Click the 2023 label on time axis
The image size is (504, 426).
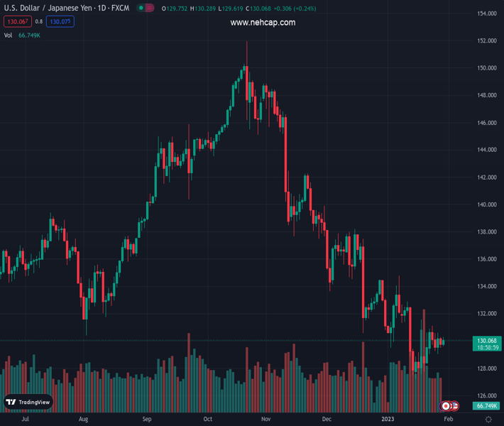388,420
